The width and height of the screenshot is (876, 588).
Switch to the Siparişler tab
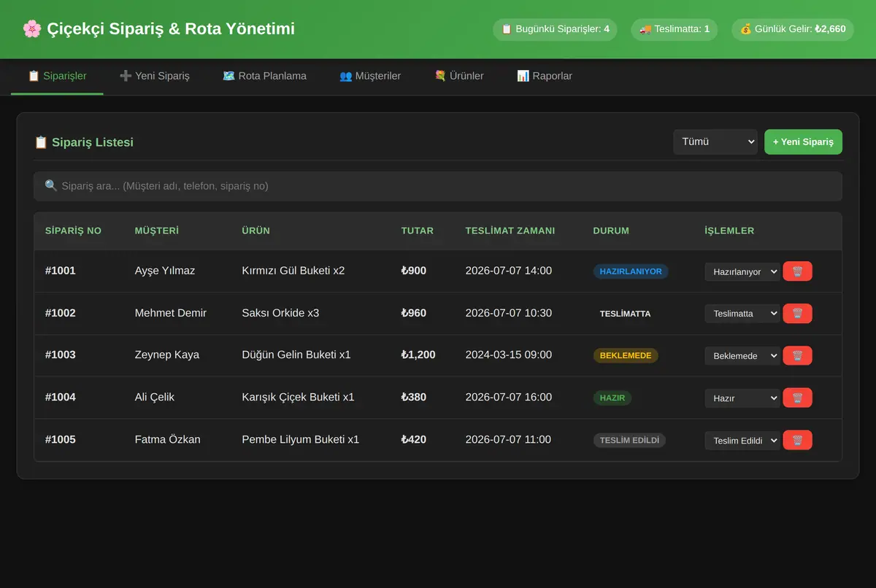57,76
